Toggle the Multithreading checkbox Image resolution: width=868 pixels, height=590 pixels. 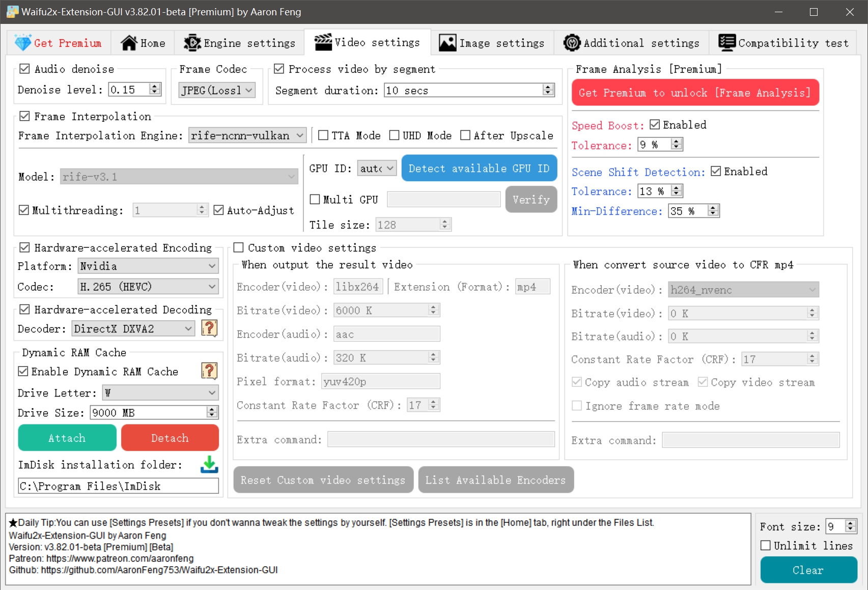coord(23,210)
